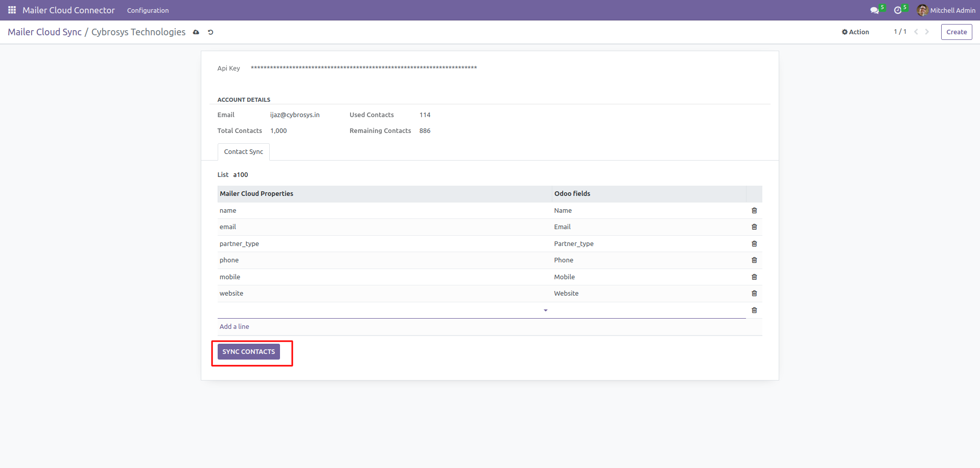Open the apps grid menu icon
Viewport: 980px width, 468px height.
tap(12, 10)
